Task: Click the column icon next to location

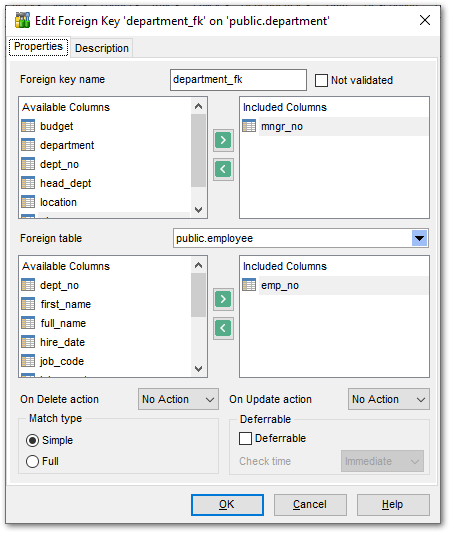Action: click(28, 202)
